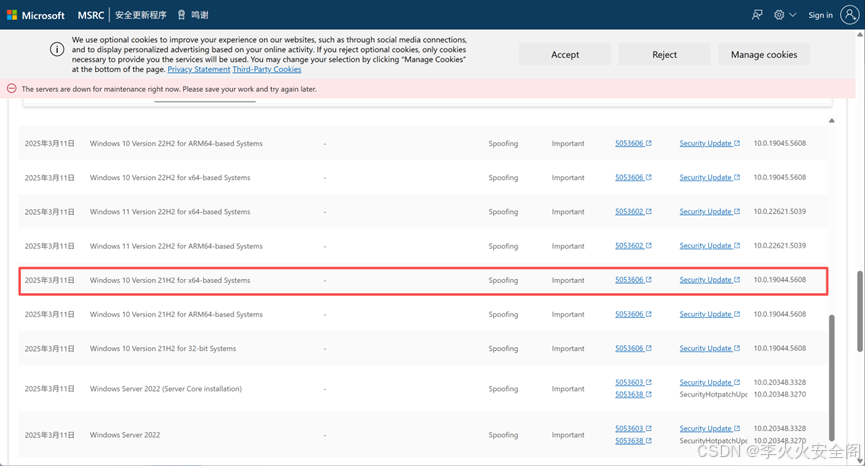Select text 'Windows 10 Version 21H2 for x64-based Systems'
Viewport: 865px width, 466px height.
pos(170,280)
